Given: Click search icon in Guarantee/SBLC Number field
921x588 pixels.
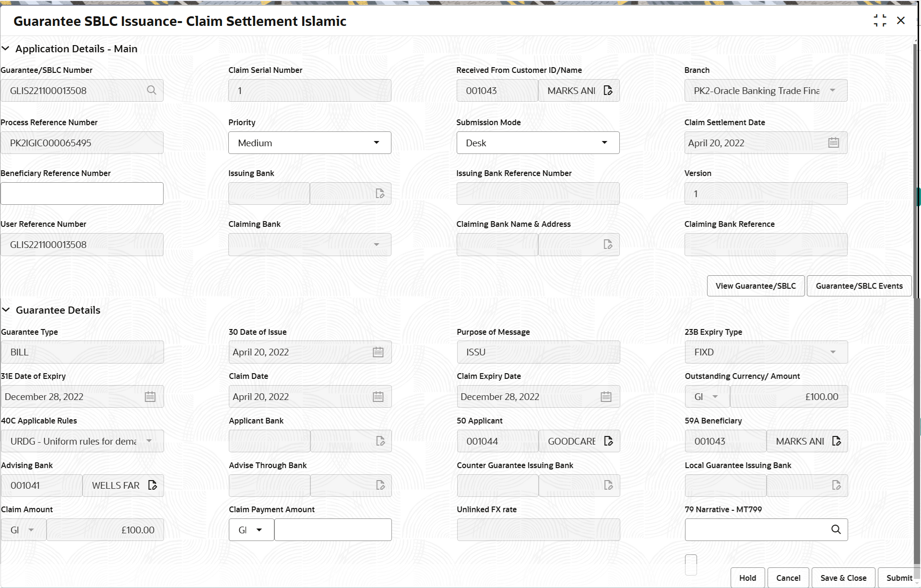Looking at the screenshot, I should coord(152,90).
